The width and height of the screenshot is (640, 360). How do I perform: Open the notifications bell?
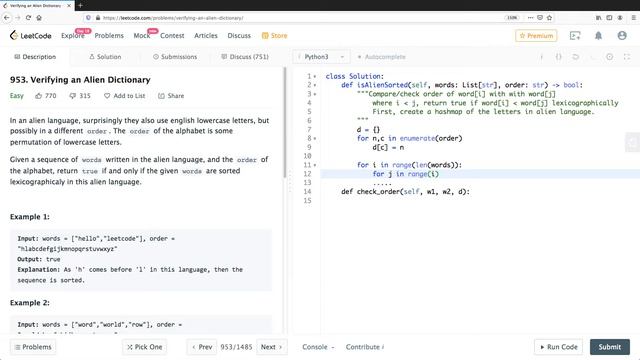pos(598,36)
